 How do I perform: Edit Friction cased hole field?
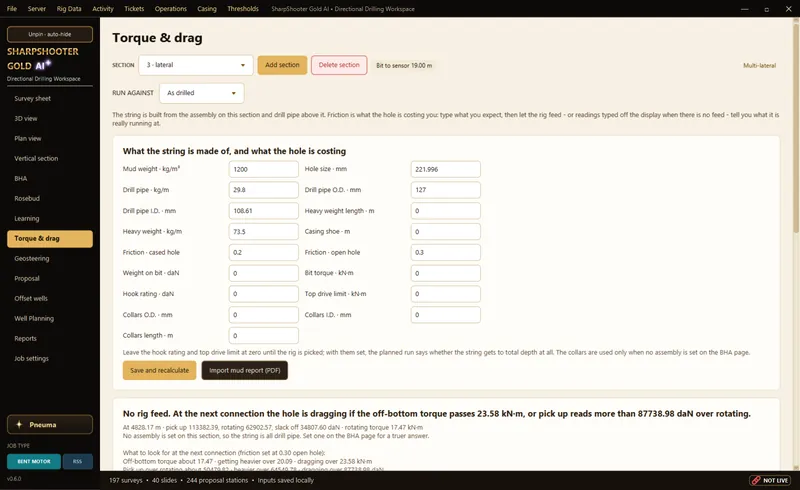point(263,252)
